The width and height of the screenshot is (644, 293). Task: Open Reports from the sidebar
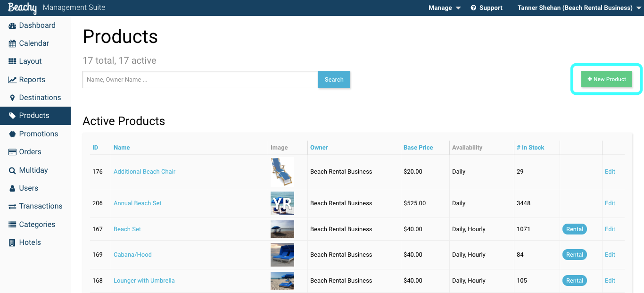[35, 80]
